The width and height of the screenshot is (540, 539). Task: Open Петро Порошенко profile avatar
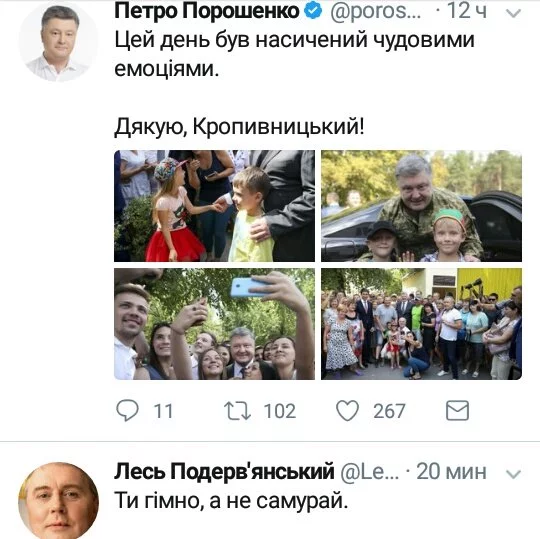point(59,42)
